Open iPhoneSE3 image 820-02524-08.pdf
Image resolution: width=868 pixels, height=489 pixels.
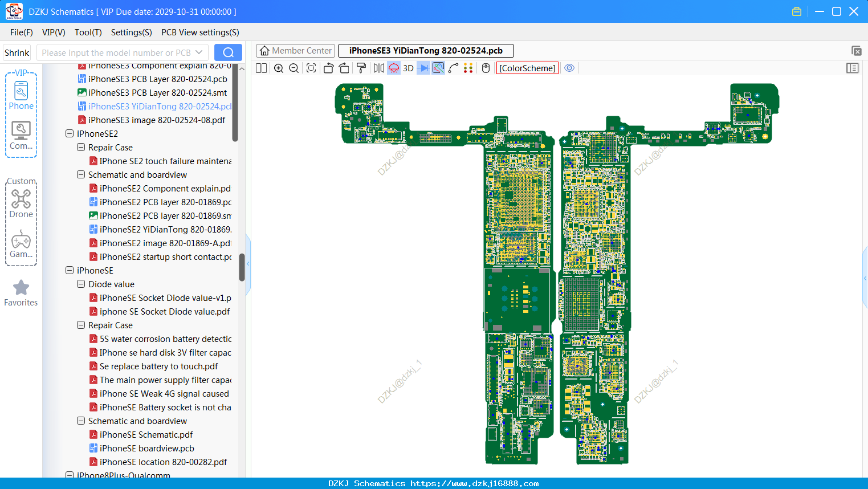tap(151, 120)
